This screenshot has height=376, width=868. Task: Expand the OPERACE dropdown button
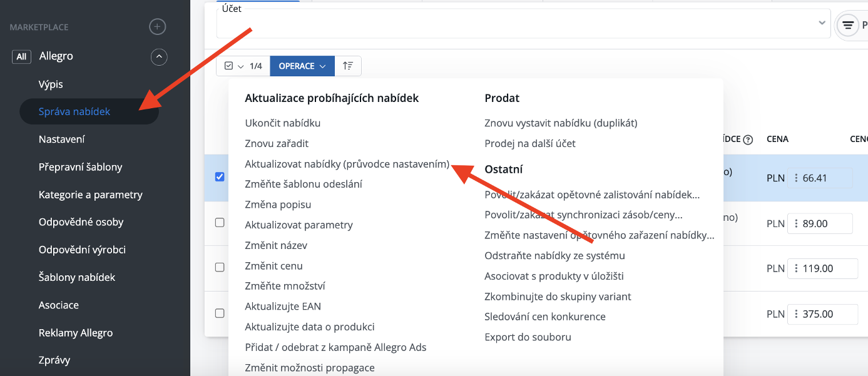(302, 66)
